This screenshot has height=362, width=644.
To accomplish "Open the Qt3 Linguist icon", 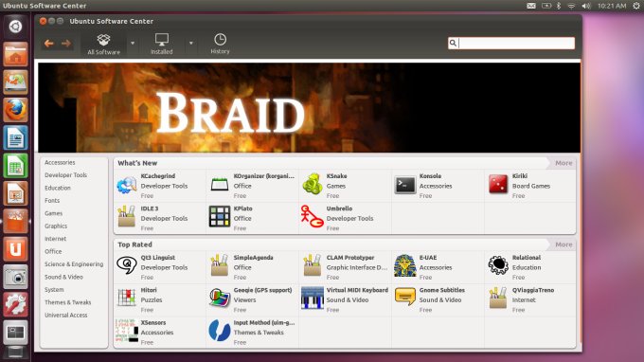I will (x=127, y=265).
